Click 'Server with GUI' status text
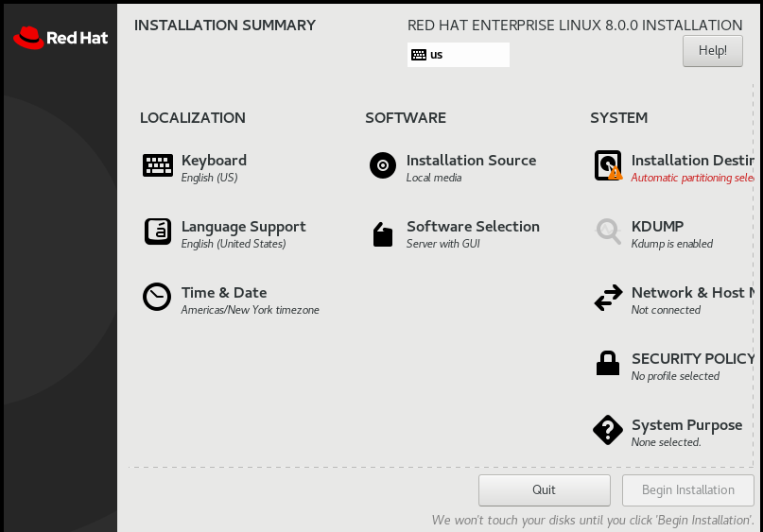The image size is (763, 532). pos(443,244)
